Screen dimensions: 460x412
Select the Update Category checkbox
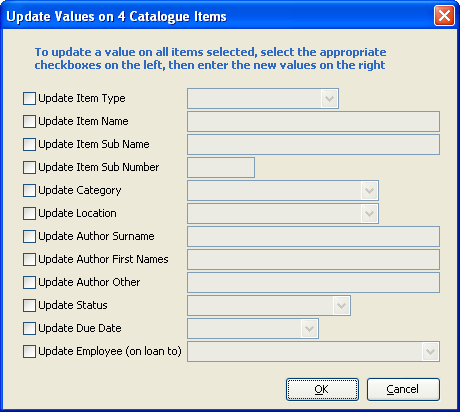point(29,191)
